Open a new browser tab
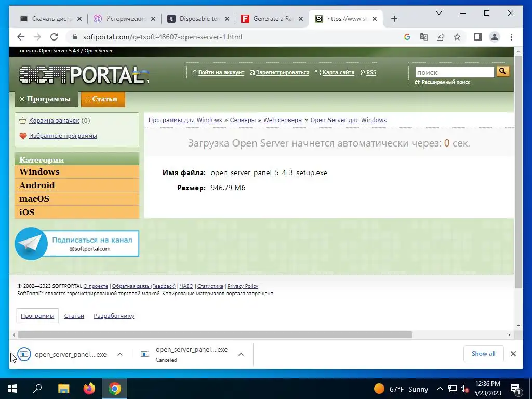Viewport: 532px width, 399px height. [x=394, y=19]
